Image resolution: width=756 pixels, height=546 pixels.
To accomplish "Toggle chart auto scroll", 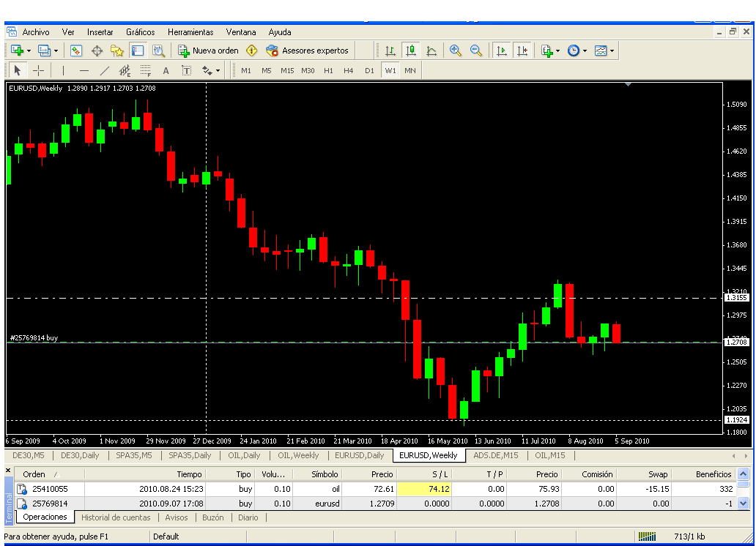I will [502, 51].
